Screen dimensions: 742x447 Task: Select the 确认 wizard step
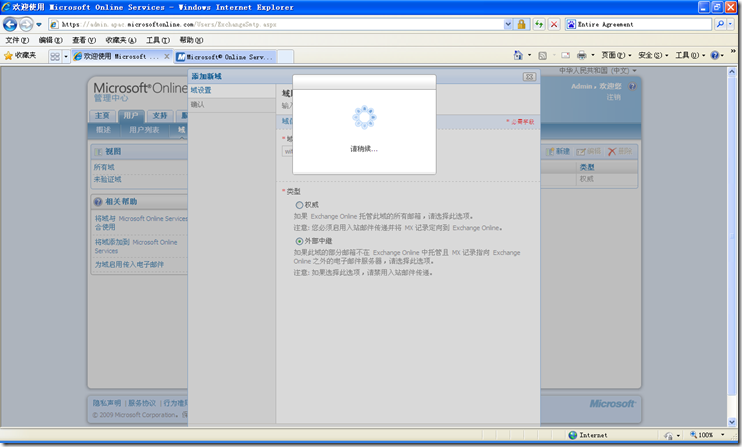197,105
